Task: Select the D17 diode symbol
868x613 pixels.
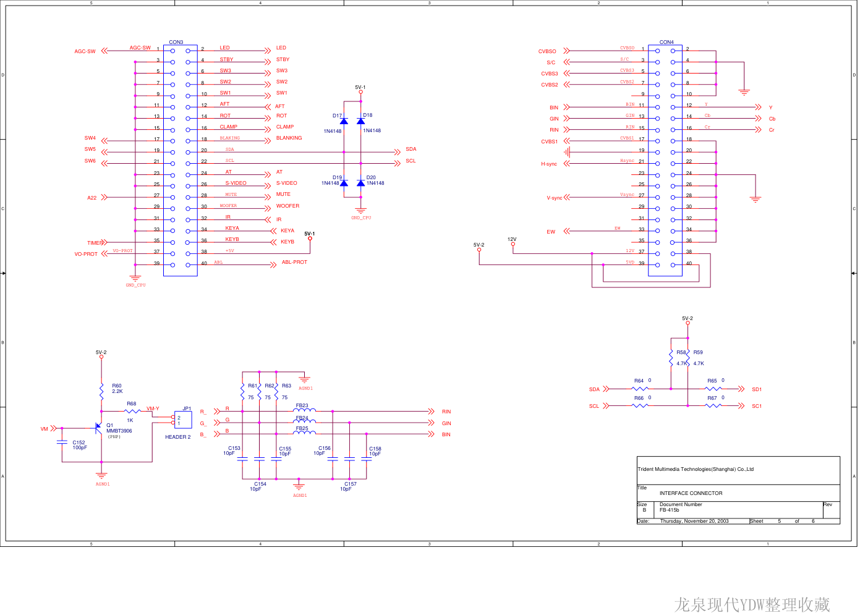Action: (x=344, y=121)
